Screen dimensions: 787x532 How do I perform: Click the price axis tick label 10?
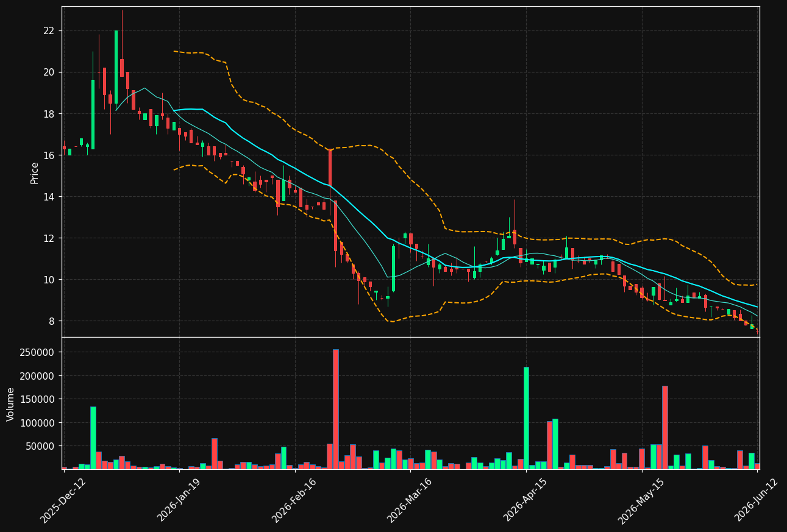point(49,280)
